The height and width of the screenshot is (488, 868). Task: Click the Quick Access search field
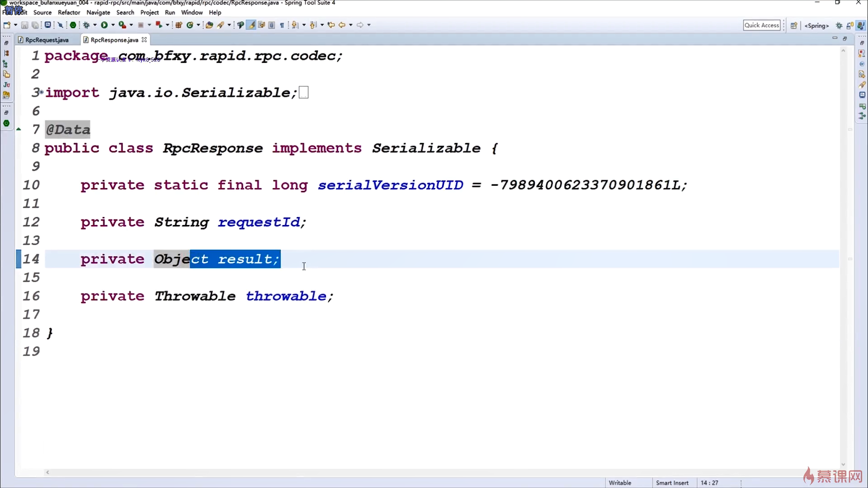click(x=761, y=25)
